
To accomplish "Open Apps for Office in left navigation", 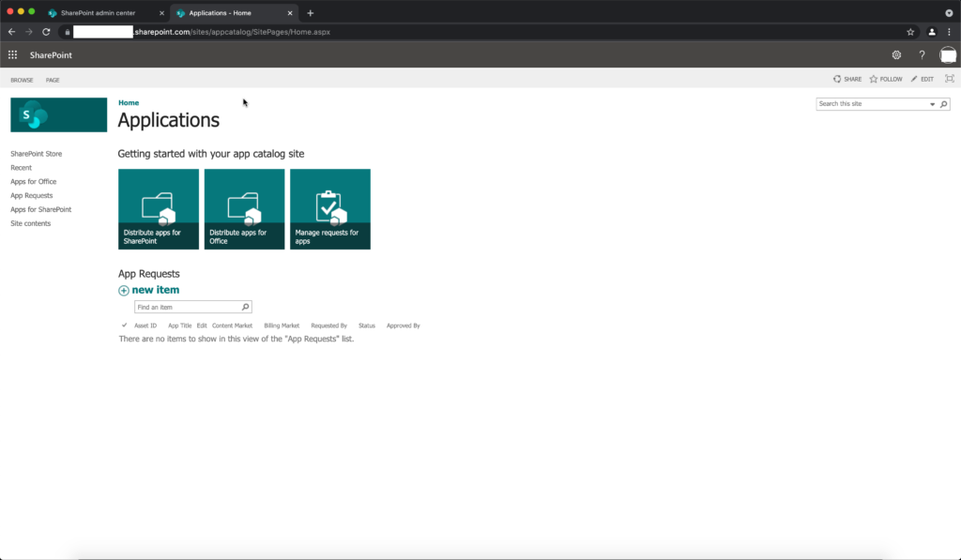I will [33, 182].
